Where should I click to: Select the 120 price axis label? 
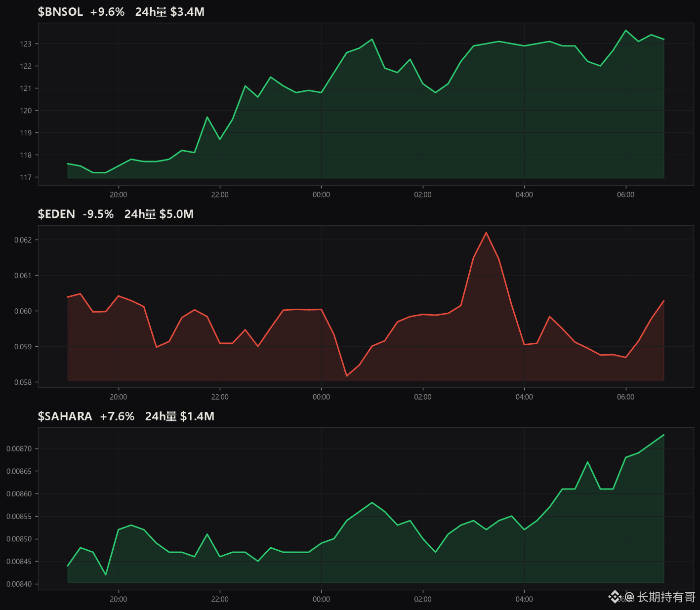point(26,111)
